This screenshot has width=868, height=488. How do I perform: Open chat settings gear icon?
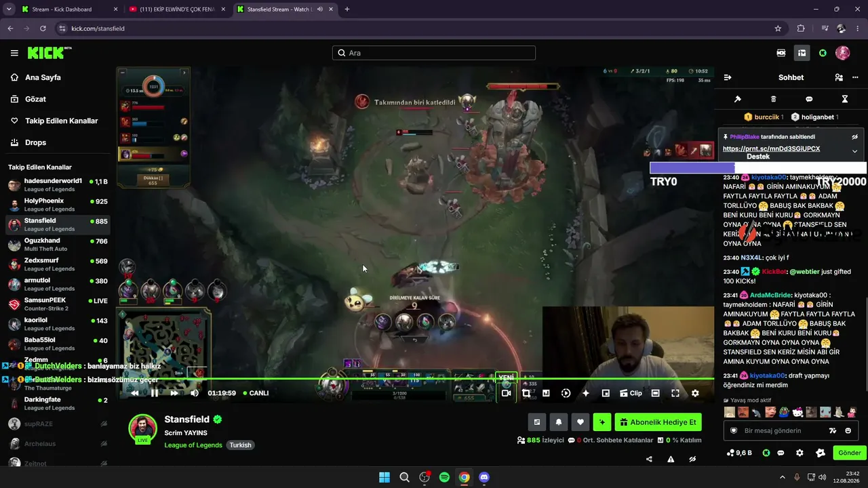[x=800, y=453]
